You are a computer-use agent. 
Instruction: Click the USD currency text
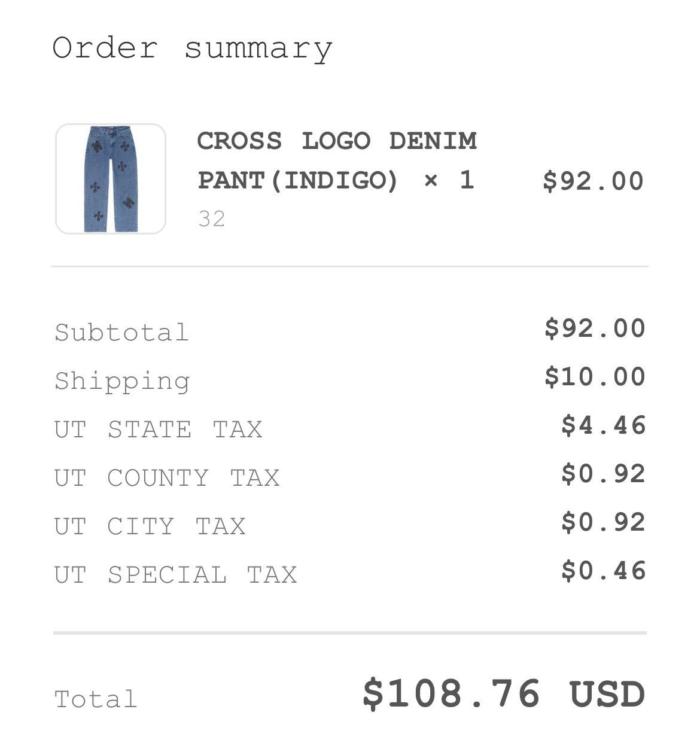coord(607,695)
